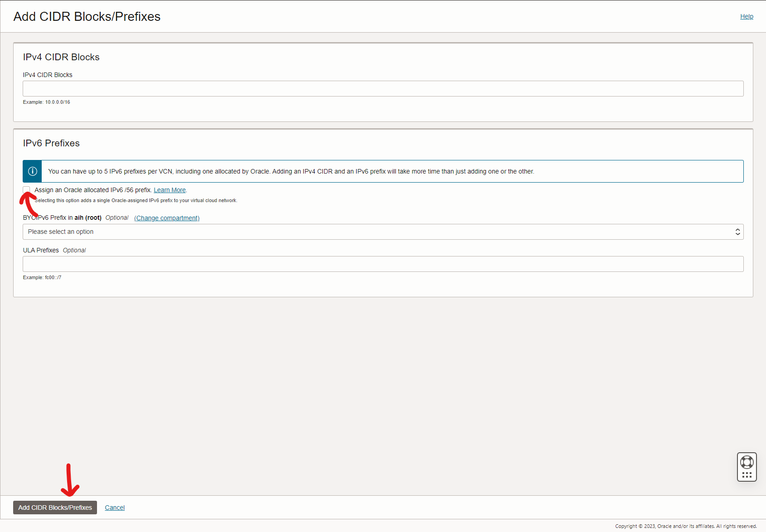
Task: Click the dotted grip on support widget
Action: (x=747, y=475)
